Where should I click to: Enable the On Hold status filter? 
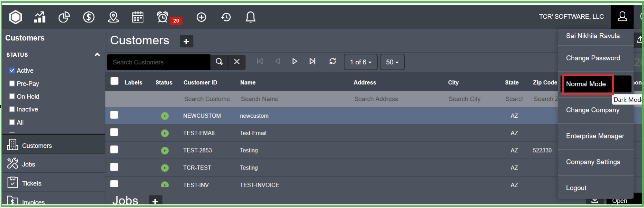(x=12, y=97)
